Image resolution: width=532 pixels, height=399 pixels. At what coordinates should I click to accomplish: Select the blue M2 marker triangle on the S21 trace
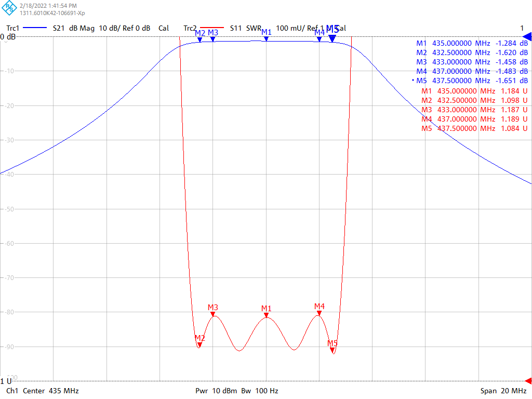click(200, 40)
